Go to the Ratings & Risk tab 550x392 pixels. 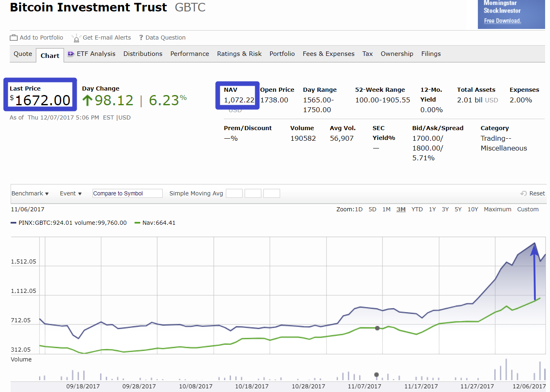tap(239, 54)
